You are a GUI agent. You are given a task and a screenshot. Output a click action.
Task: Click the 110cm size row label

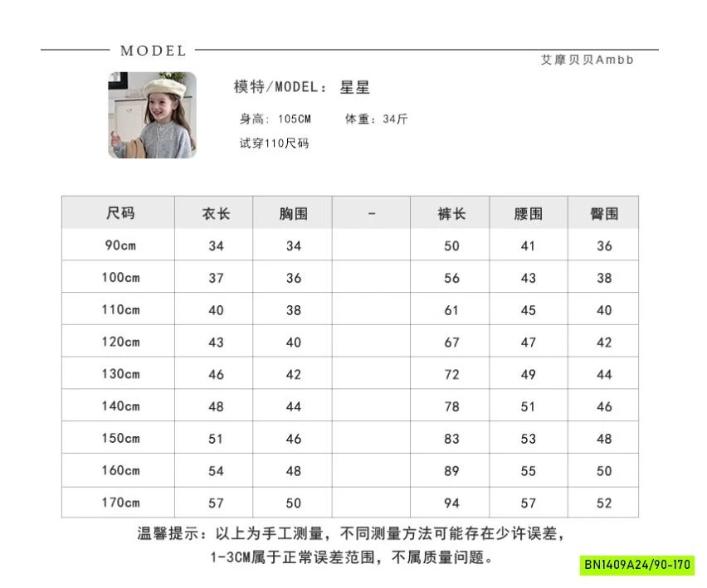pyautogui.click(x=120, y=310)
